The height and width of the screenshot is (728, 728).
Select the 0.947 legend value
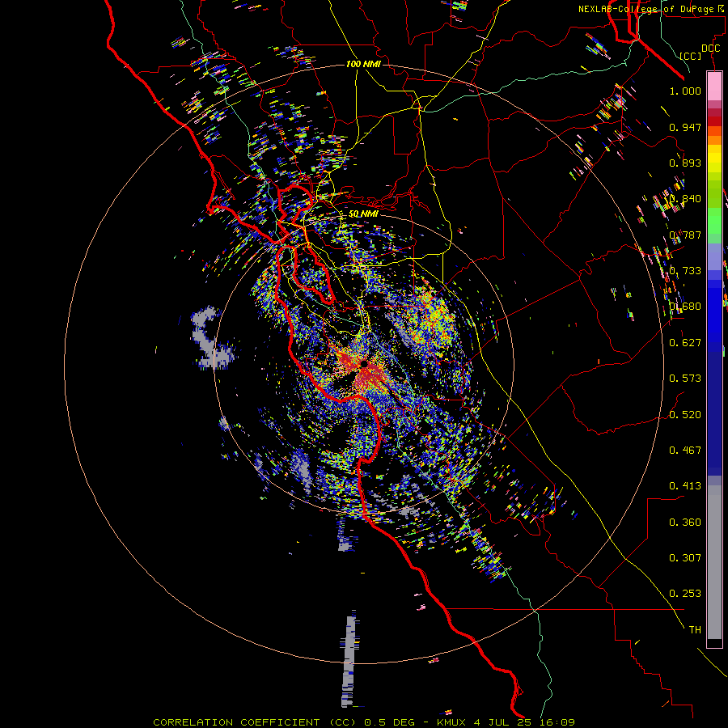685,127
